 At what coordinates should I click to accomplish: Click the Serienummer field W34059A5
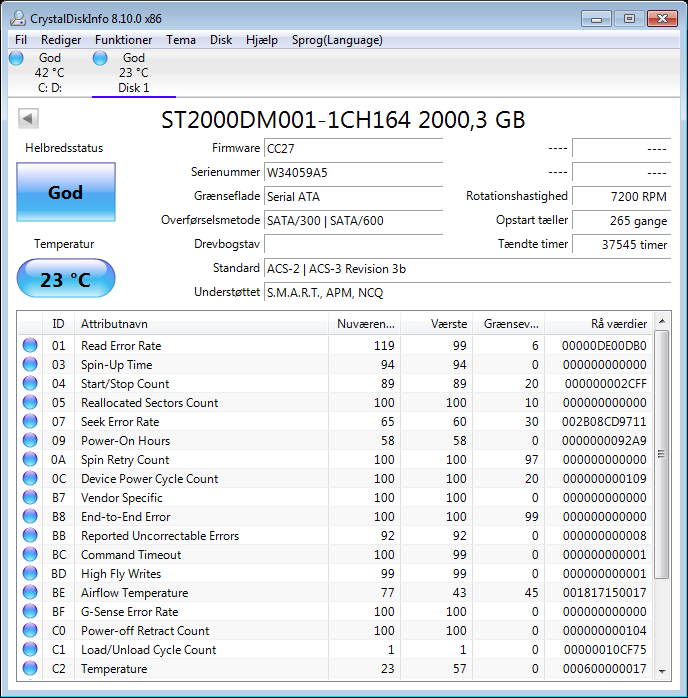pyautogui.click(x=353, y=172)
